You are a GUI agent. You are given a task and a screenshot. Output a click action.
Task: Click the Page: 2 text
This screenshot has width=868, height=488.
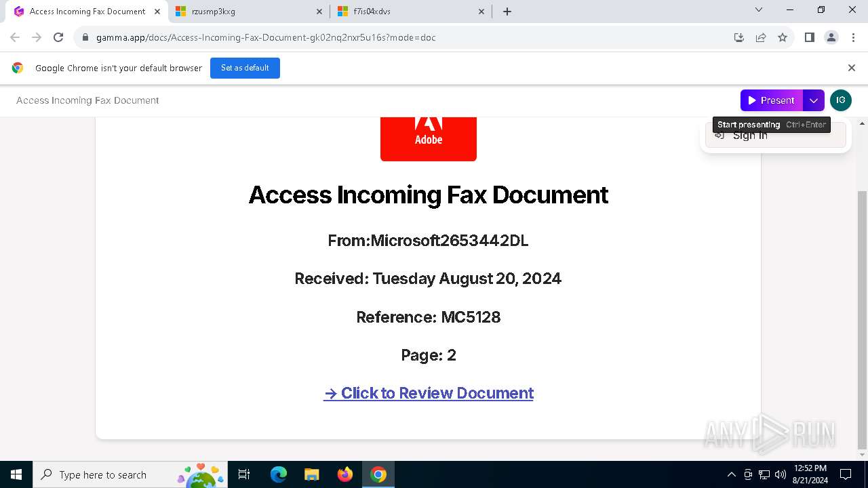429,355
